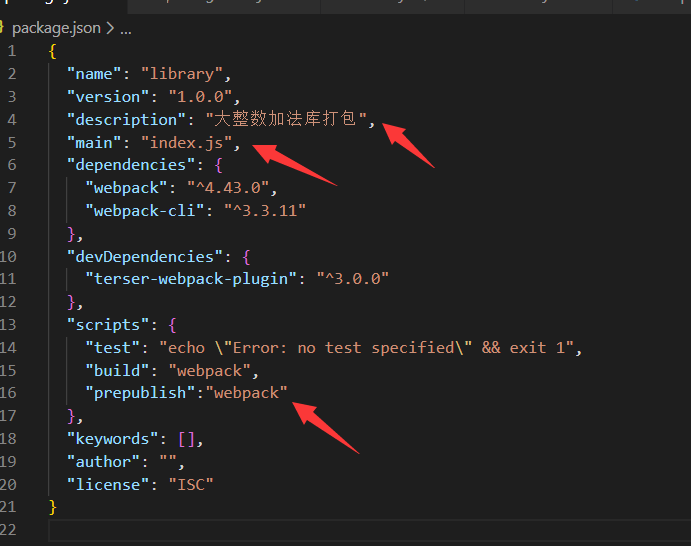Click the "^3.3.11" version string
Viewport: 691px width, 546px height.
[x=265, y=211]
